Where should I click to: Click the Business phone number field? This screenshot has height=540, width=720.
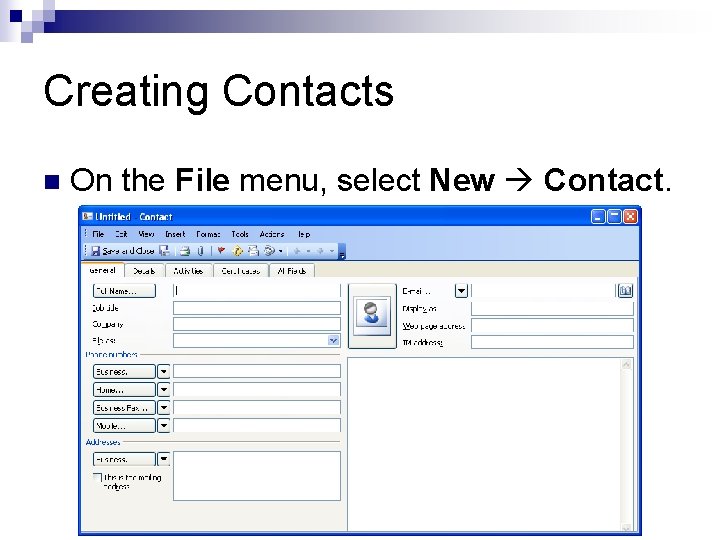tap(257, 371)
